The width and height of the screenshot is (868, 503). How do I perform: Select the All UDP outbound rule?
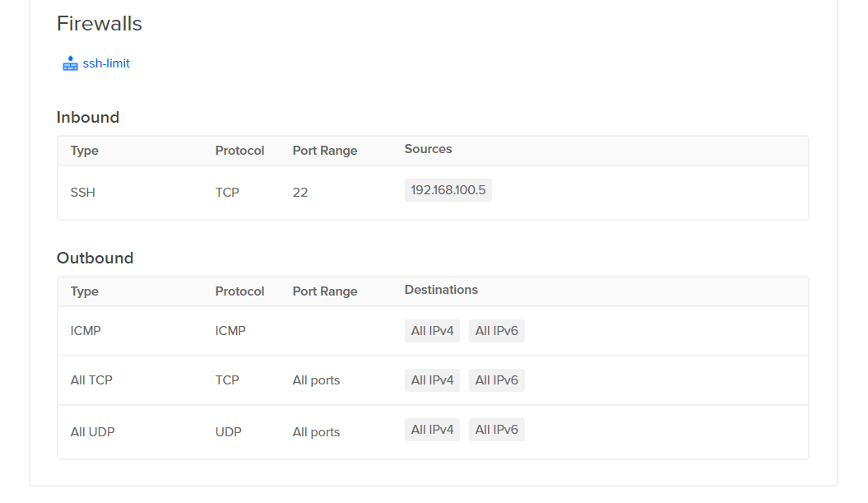pos(92,431)
